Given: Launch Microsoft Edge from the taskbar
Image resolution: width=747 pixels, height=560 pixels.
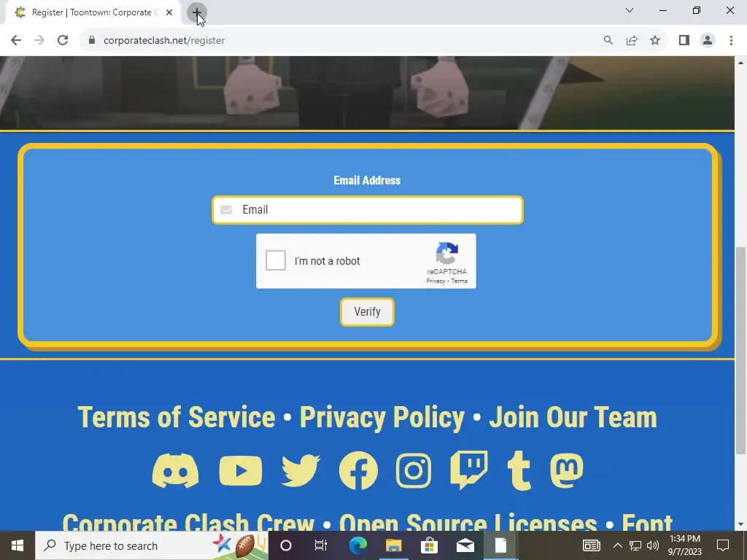Looking at the screenshot, I should coord(357,545).
